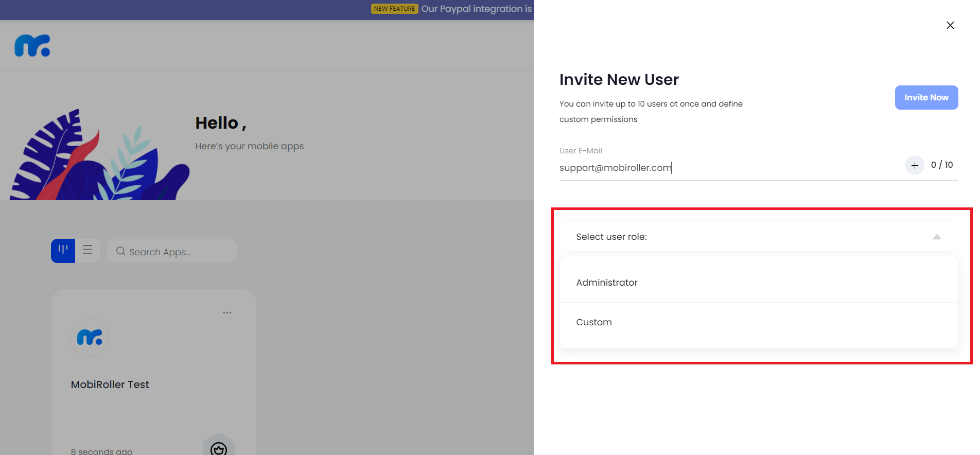
Task: Open the Paypal integration announcement text
Action: click(477, 9)
